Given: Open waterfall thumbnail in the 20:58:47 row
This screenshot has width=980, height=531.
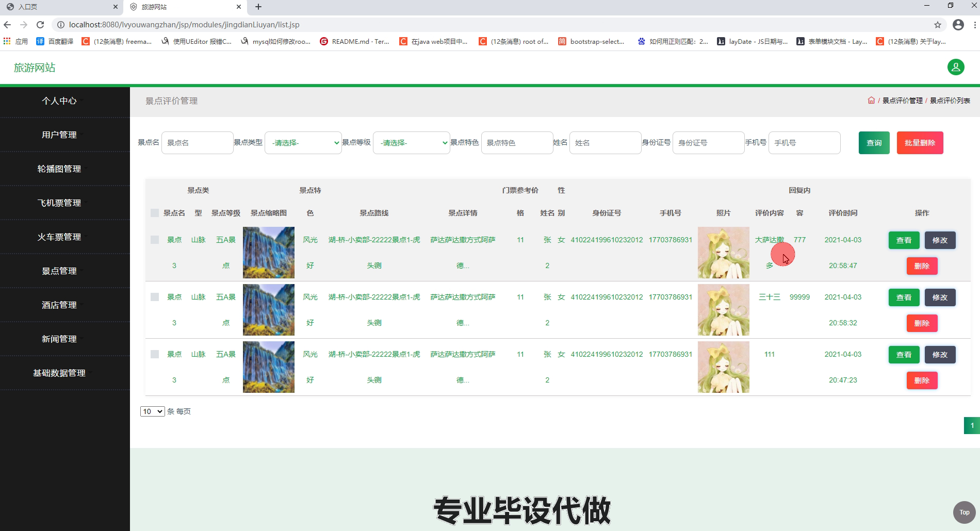Looking at the screenshot, I should click(269, 253).
